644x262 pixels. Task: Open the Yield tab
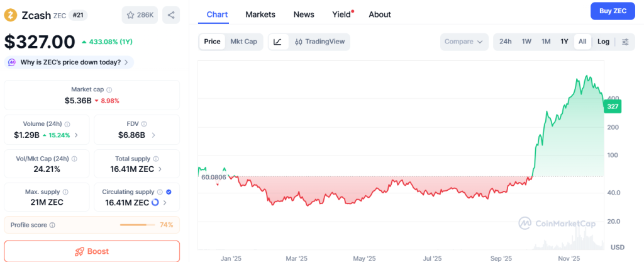point(341,14)
